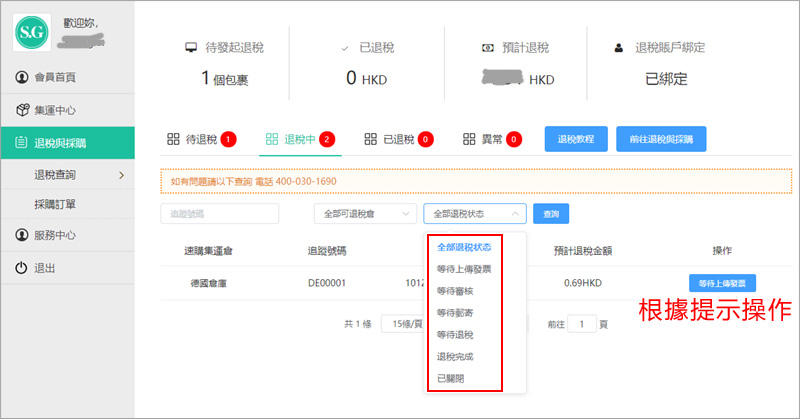Click the 退稅教程 button
This screenshot has height=419, width=800.
(575, 139)
